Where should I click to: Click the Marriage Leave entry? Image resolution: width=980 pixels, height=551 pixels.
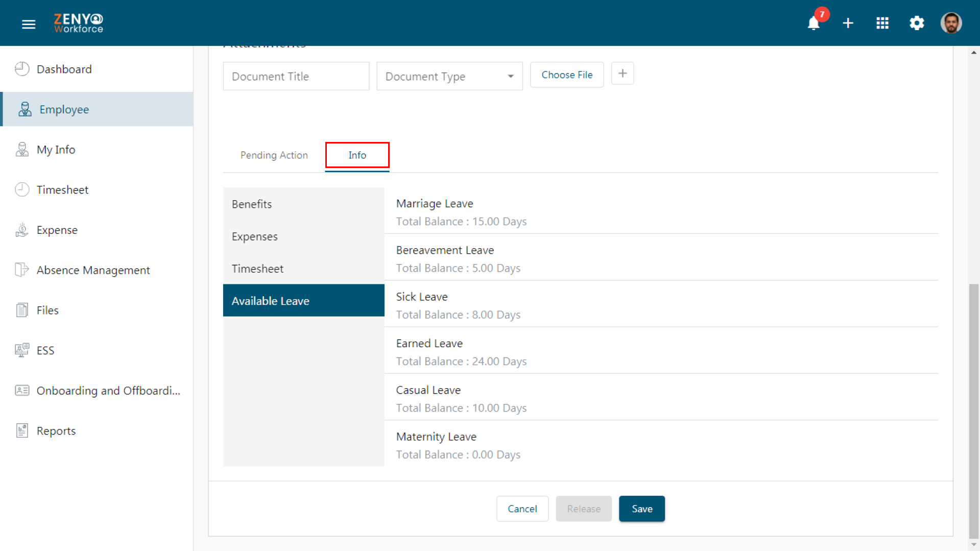tap(661, 212)
